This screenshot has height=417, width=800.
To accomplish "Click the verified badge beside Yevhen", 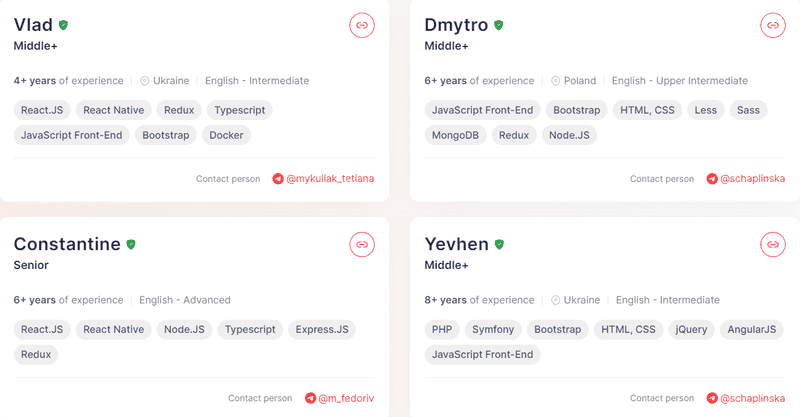I will (x=500, y=244).
